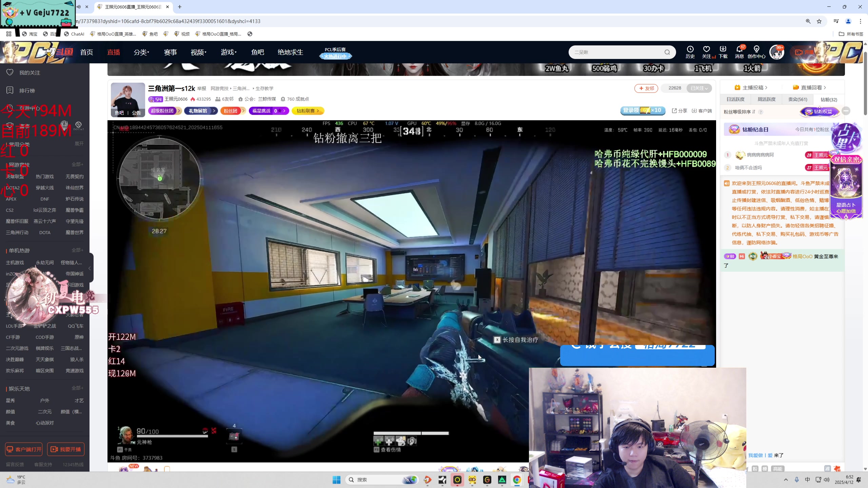Open the Chrome three-dot menu
The height and width of the screenshot is (488, 868).
861,21
